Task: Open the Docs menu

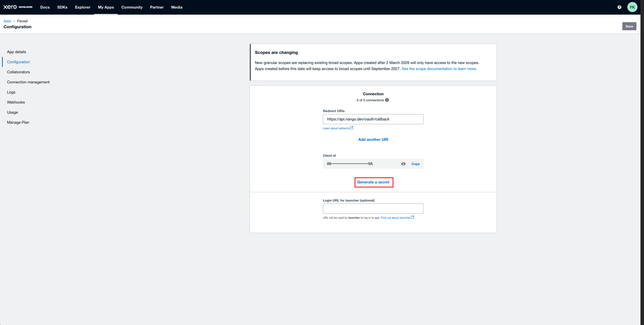Action: [45, 7]
